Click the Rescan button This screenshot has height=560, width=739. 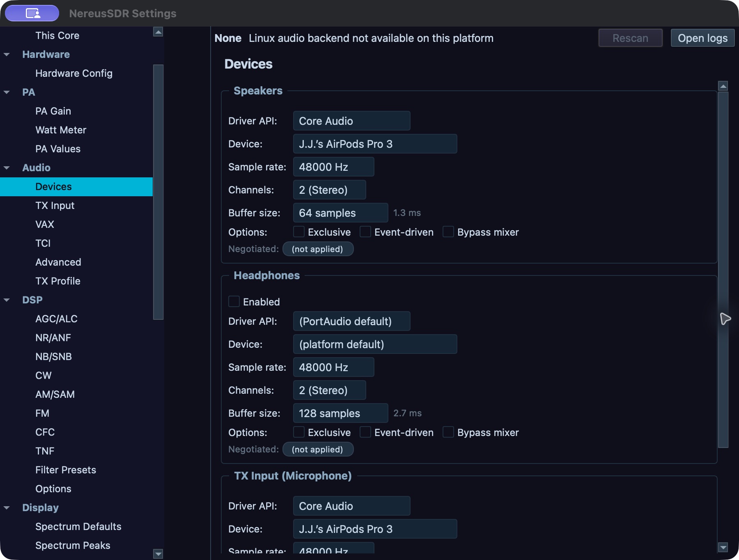pyautogui.click(x=630, y=38)
